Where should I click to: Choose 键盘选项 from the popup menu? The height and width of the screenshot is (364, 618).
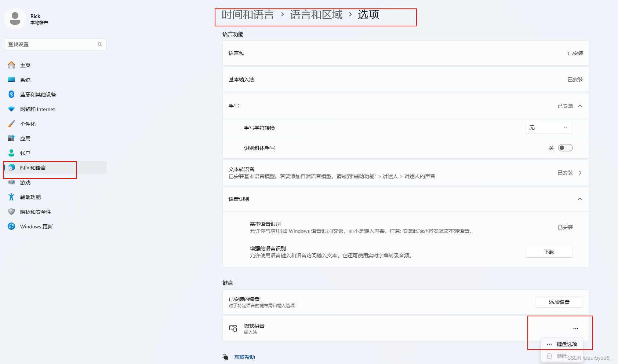point(562,344)
